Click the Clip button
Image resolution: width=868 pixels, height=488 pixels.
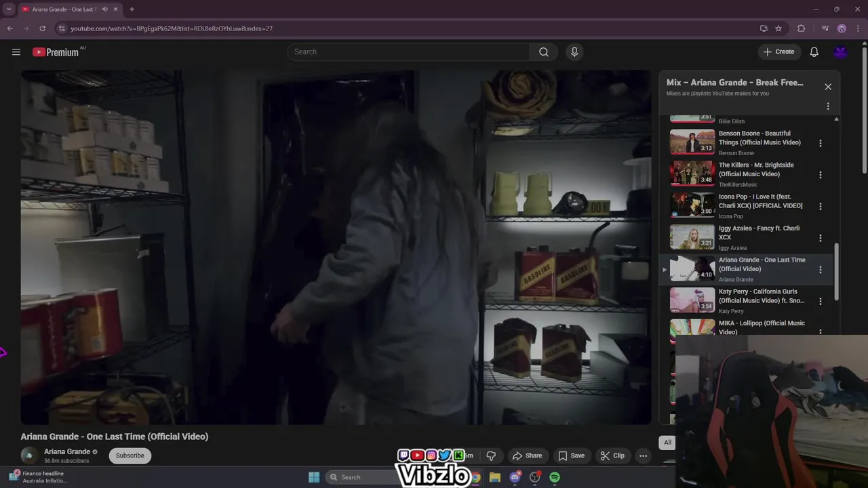pos(612,455)
